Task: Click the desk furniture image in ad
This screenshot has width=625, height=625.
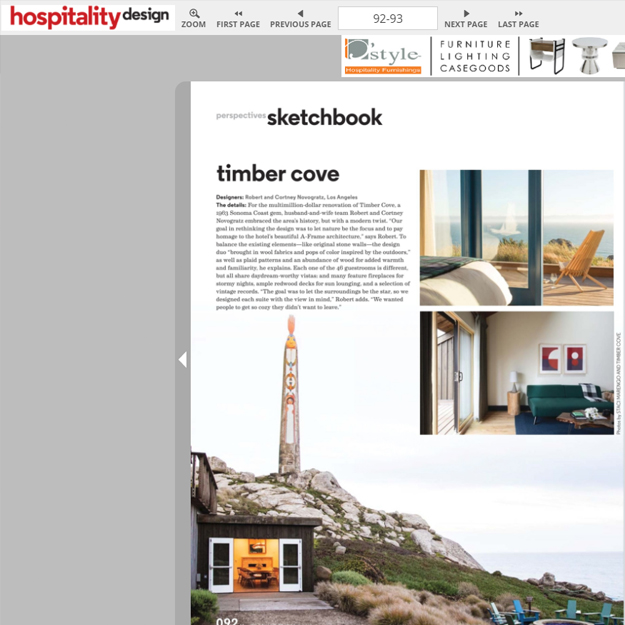Action: coord(546,56)
